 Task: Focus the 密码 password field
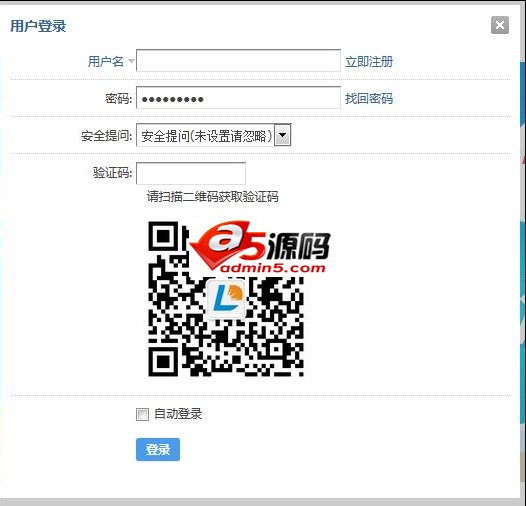238,98
